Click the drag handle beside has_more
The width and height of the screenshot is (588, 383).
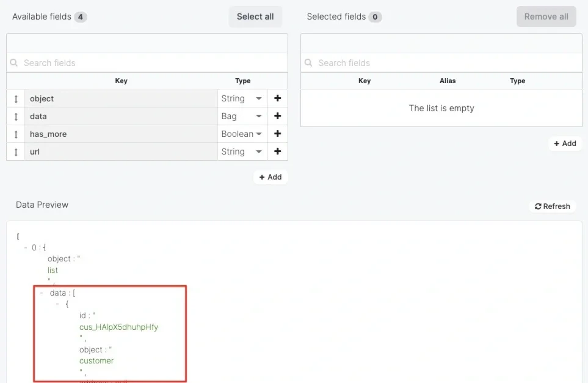click(x=15, y=134)
